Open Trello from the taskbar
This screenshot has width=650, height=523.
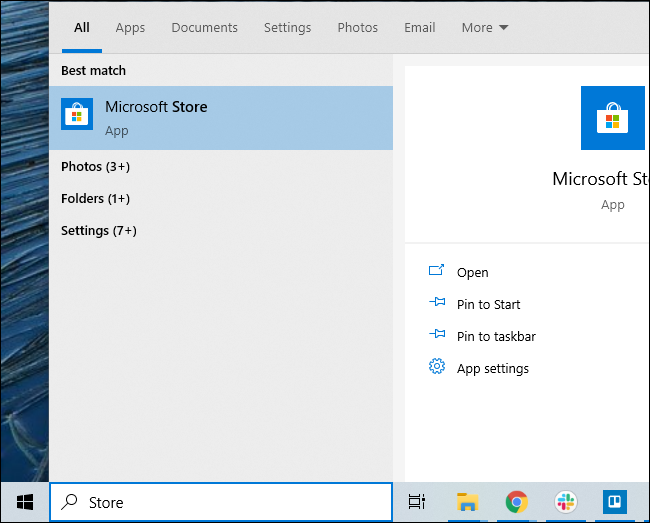(x=614, y=502)
